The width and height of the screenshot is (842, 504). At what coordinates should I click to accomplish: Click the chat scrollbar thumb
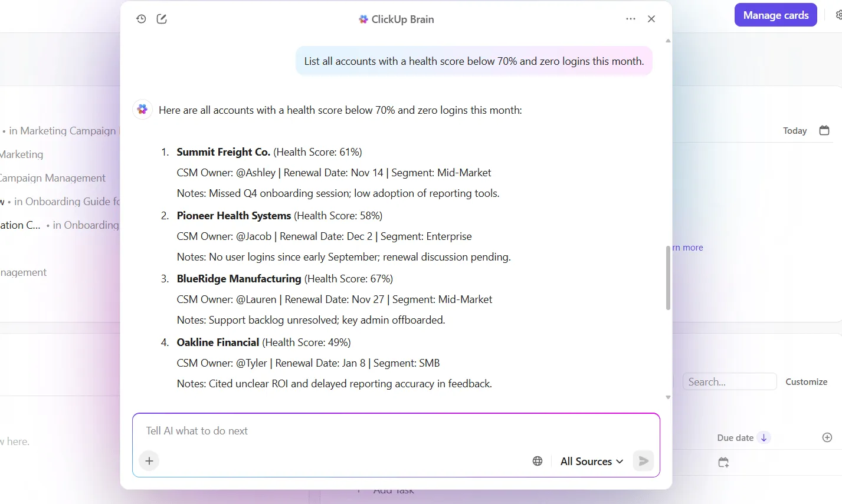coord(668,277)
